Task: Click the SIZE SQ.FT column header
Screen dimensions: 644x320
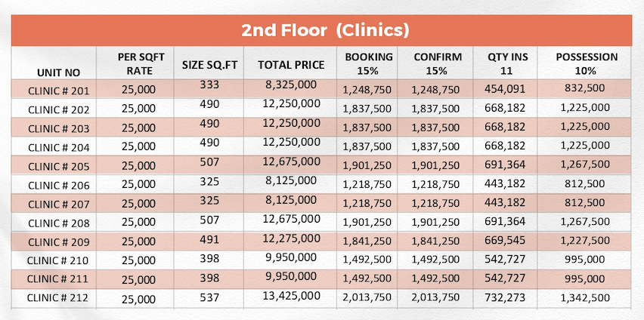Action: (x=209, y=64)
